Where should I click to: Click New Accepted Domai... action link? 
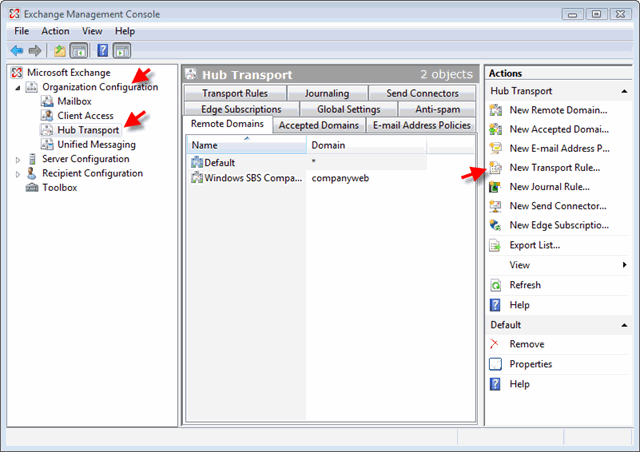point(559,129)
